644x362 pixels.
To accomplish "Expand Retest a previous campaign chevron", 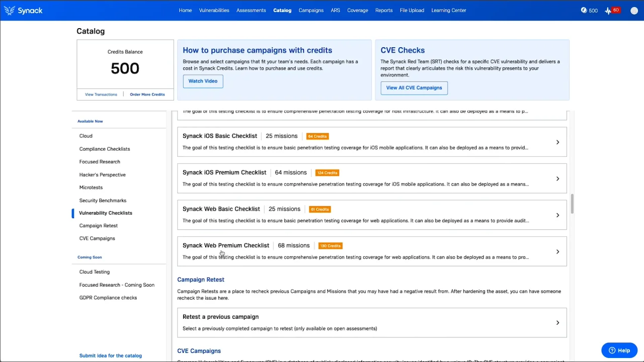I will pos(557,323).
